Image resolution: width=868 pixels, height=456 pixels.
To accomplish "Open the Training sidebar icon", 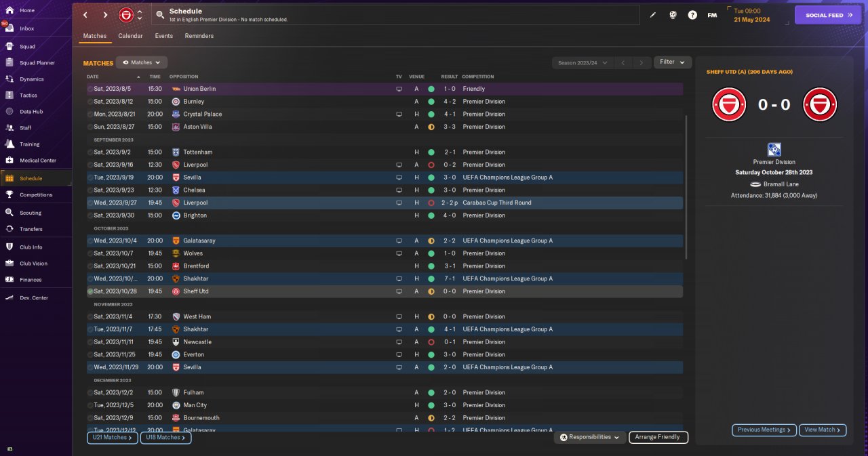I will pyautogui.click(x=9, y=144).
